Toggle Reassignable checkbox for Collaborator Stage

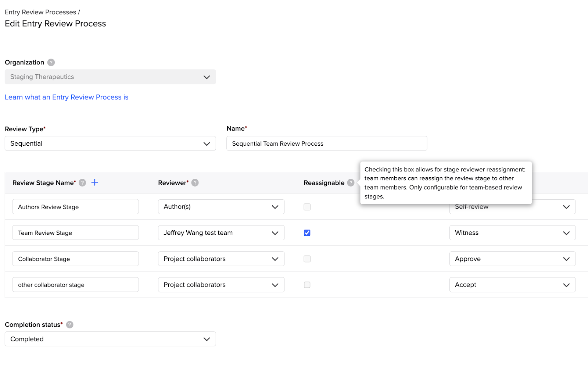[x=307, y=259]
